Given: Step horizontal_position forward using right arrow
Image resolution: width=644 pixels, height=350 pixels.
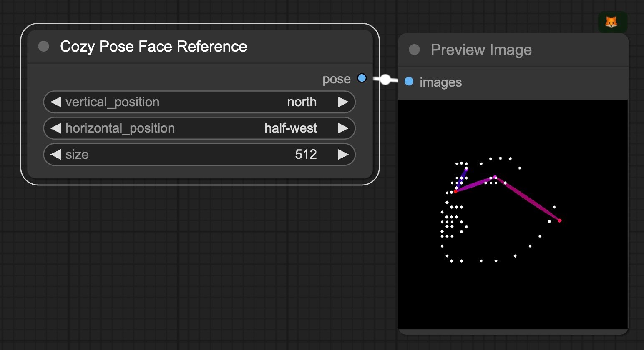Looking at the screenshot, I should coord(343,128).
